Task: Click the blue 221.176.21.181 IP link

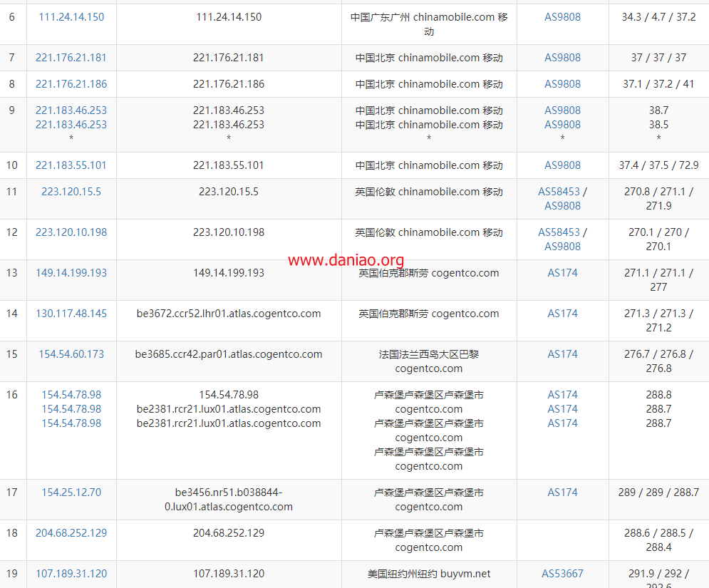Action: pyautogui.click(x=71, y=58)
